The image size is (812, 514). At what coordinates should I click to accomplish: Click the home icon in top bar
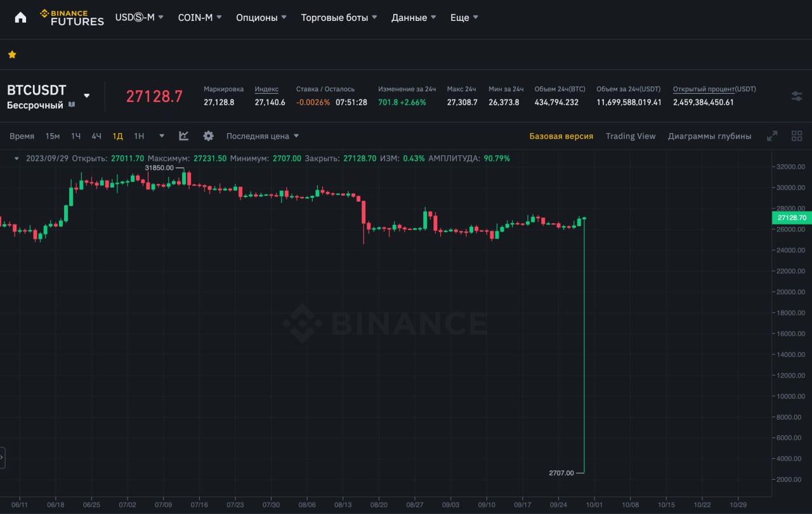point(20,18)
